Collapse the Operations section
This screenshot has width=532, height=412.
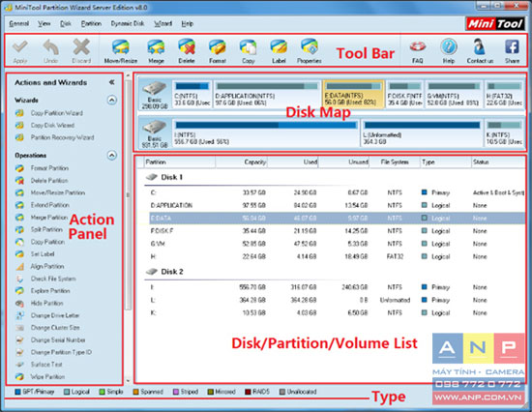112,155
